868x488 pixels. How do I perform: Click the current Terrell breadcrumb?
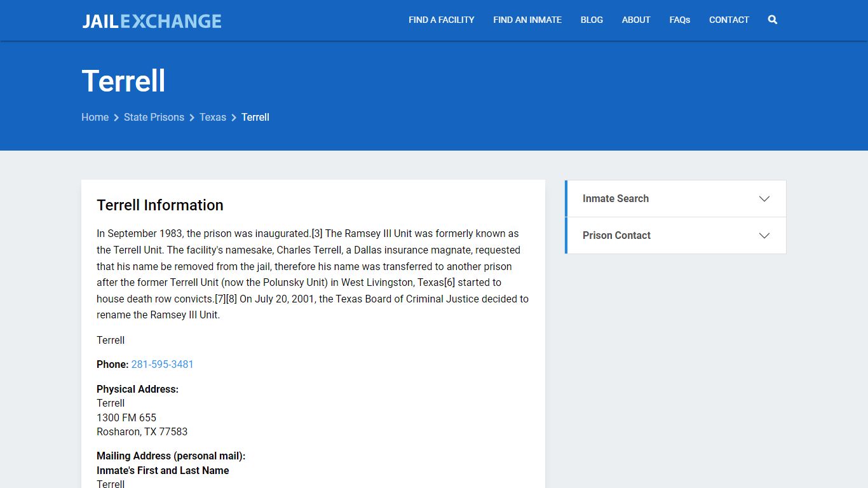coord(255,117)
